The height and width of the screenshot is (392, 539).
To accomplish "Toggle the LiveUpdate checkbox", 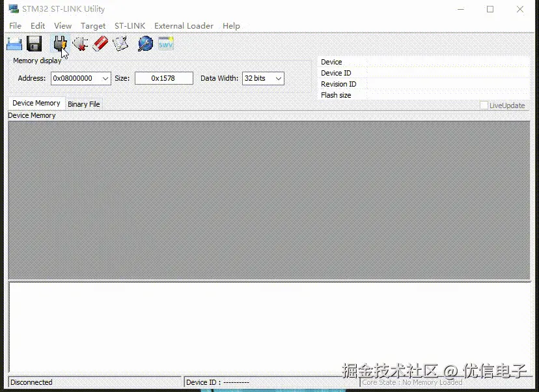I will point(484,105).
